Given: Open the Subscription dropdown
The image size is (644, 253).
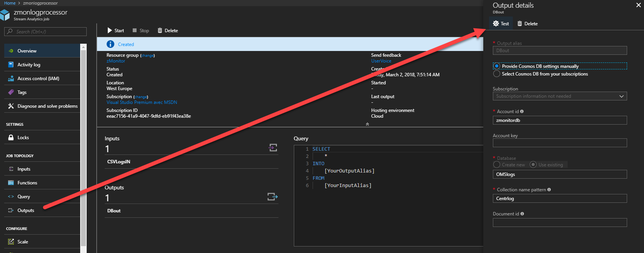Looking at the screenshot, I should [560, 96].
